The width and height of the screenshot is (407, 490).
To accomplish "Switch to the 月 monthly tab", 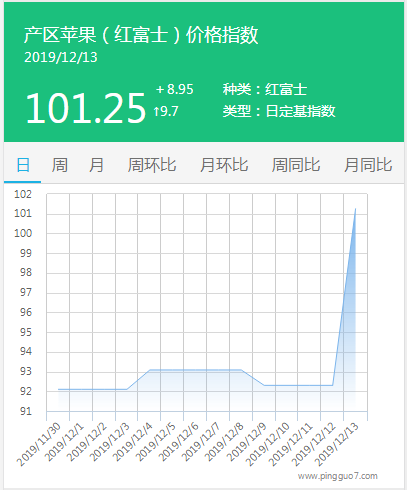I will pyautogui.click(x=96, y=165).
